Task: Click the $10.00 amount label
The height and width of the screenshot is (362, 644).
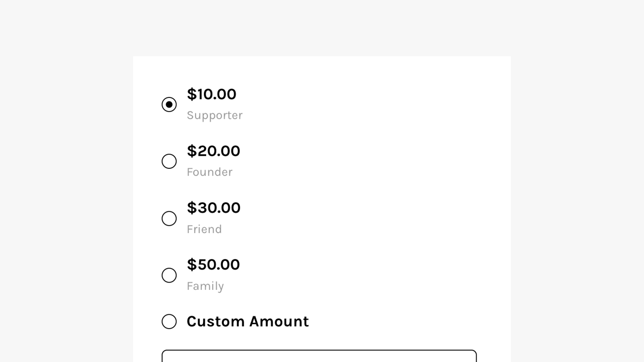Action: pyautogui.click(x=211, y=94)
